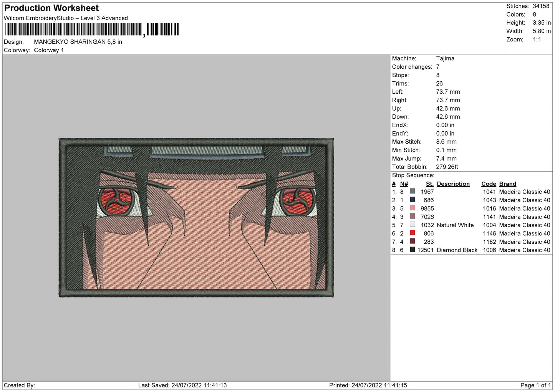Click the 'St.' column header
The width and height of the screenshot is (555, 392).
click(x=430, y=184)
